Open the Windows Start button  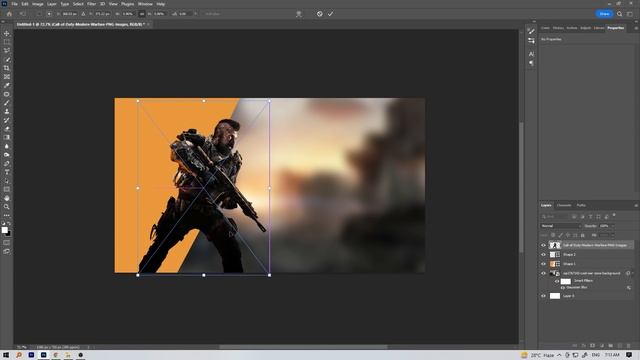point(6,355)
